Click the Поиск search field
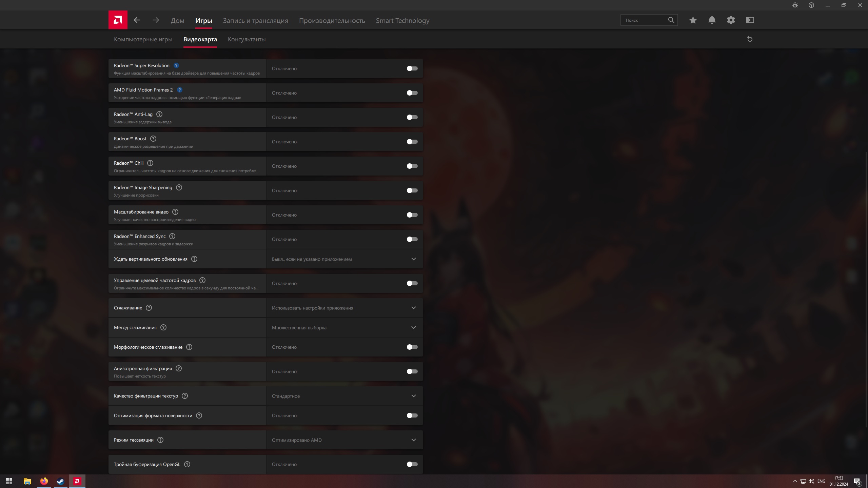Screen dimensions: 868x488 [x=649, y=20]
